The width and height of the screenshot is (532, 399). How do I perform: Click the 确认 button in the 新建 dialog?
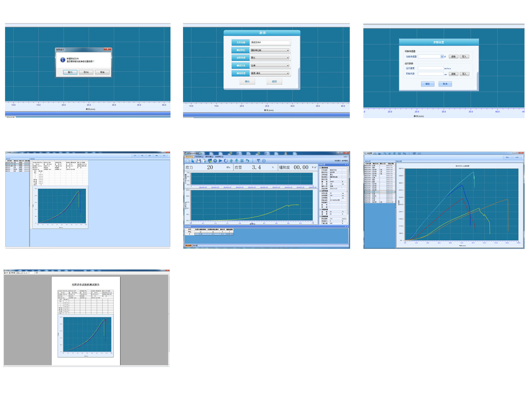247,81
